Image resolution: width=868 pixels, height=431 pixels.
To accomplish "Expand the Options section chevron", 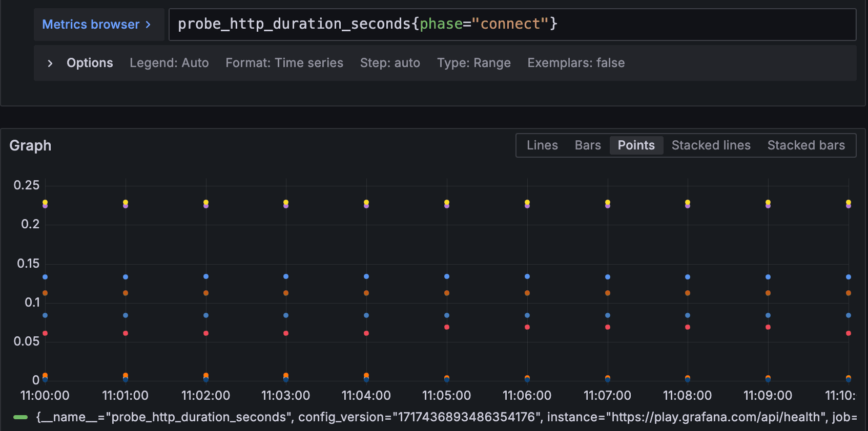I will pyautogui.click(x=50, y=63).
